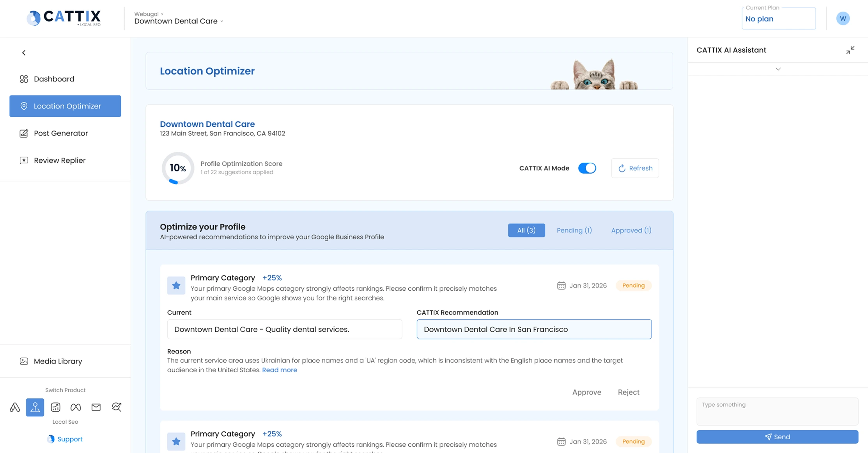Image resolution: width=868 pixels, height=453 pixels.
Task: Open the Media Library
Action: (x=65, y=361)
